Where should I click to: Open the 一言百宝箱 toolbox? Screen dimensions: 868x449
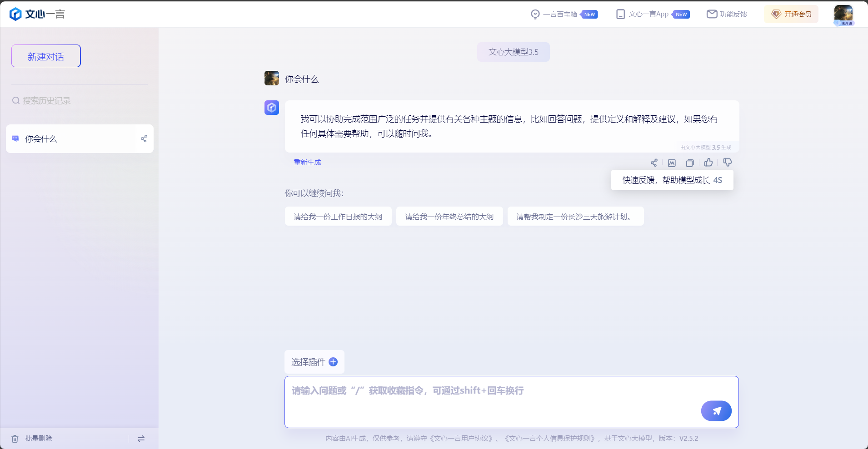[x=564, y=15]
